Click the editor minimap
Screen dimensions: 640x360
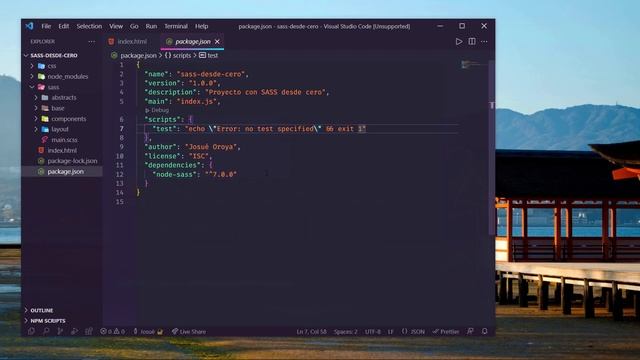pyautogui.click(x=473, y=64)
